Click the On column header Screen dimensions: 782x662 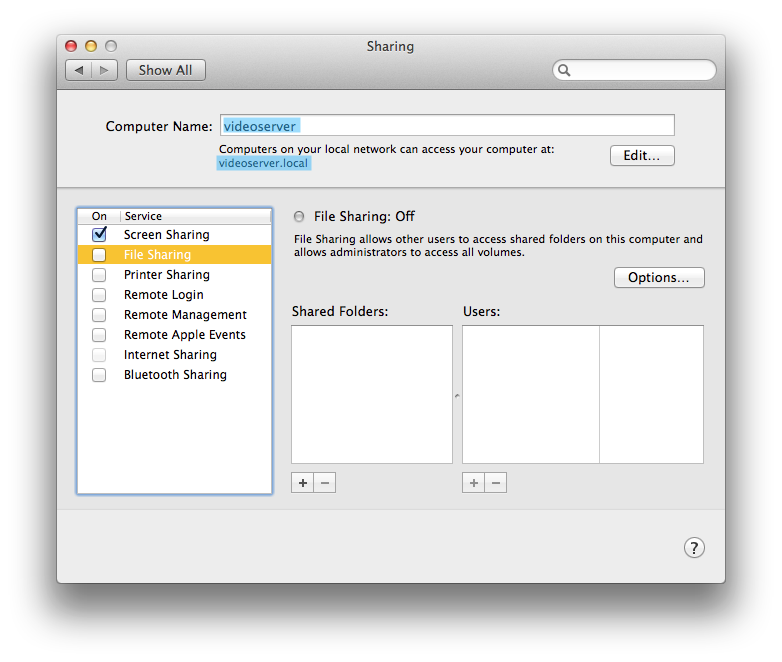(99, 216)
